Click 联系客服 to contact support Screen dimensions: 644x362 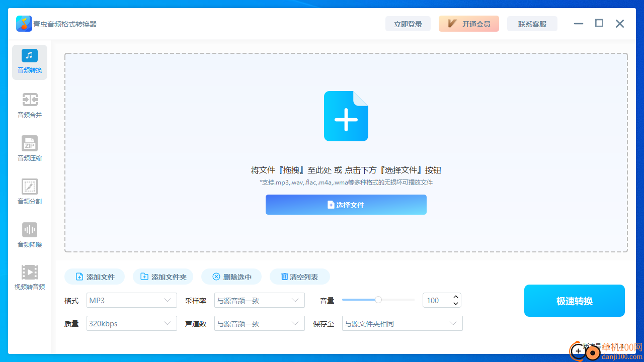point(532,24)
